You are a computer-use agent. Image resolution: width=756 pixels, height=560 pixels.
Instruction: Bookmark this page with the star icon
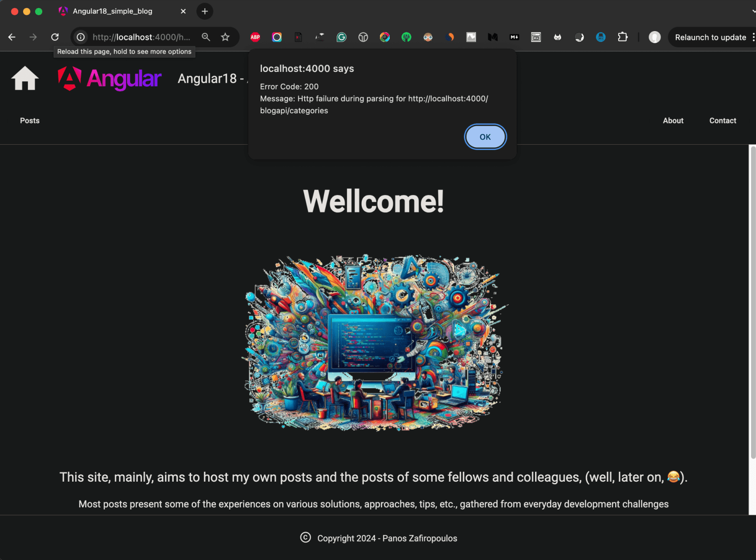pyautogui.click(x=225, y=37)
